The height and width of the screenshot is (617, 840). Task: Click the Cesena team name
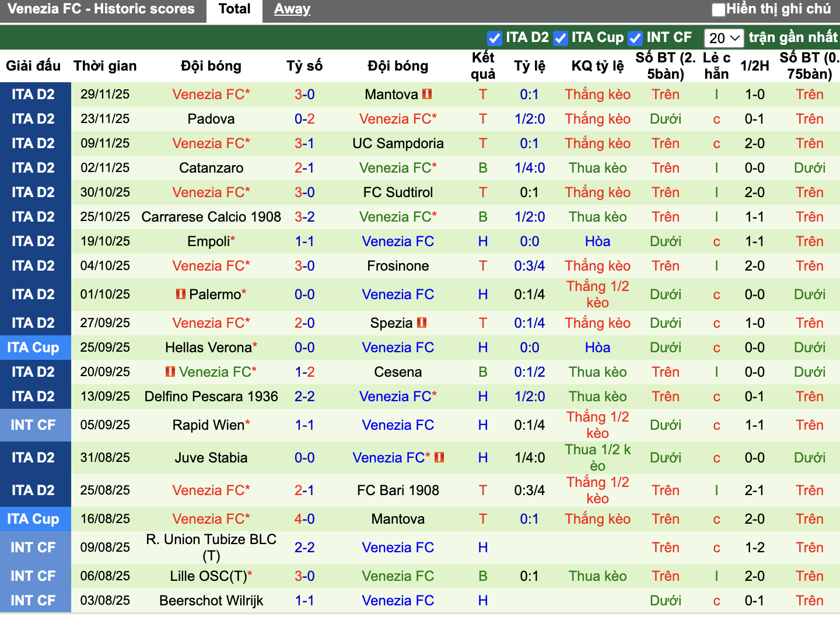click(x=398, y=372)
